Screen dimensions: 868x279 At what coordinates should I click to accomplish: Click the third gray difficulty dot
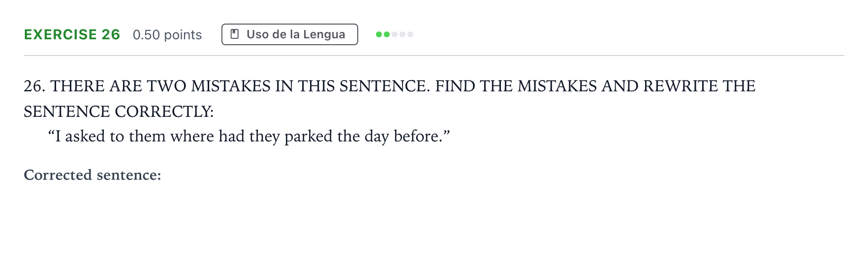point(394,34)
